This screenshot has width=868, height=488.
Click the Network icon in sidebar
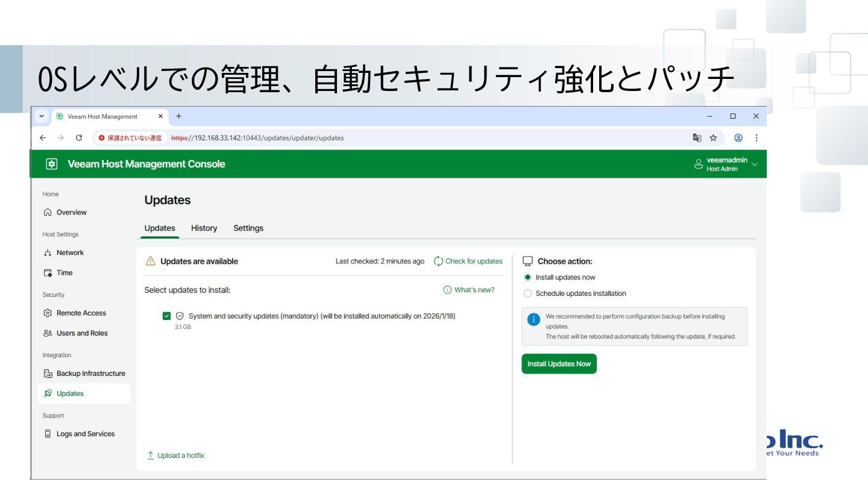(48, 253)
